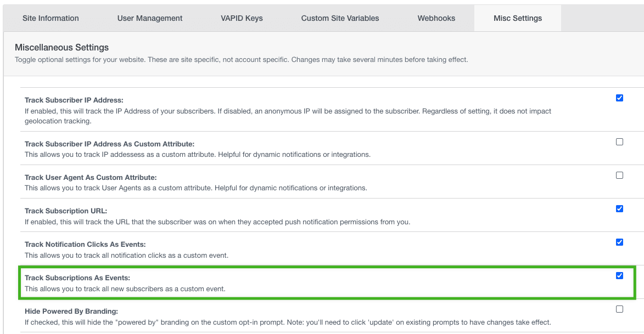Click the Track User Agent As Custom Attribute label
Image resolution: width=644 pixels, height=334 pixels.
click(x=91, y=178)
